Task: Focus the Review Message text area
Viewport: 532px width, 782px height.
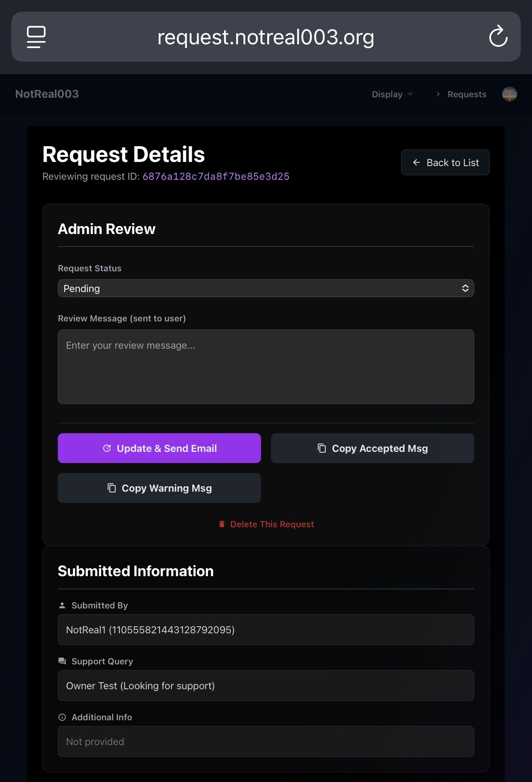Action: 266,367
